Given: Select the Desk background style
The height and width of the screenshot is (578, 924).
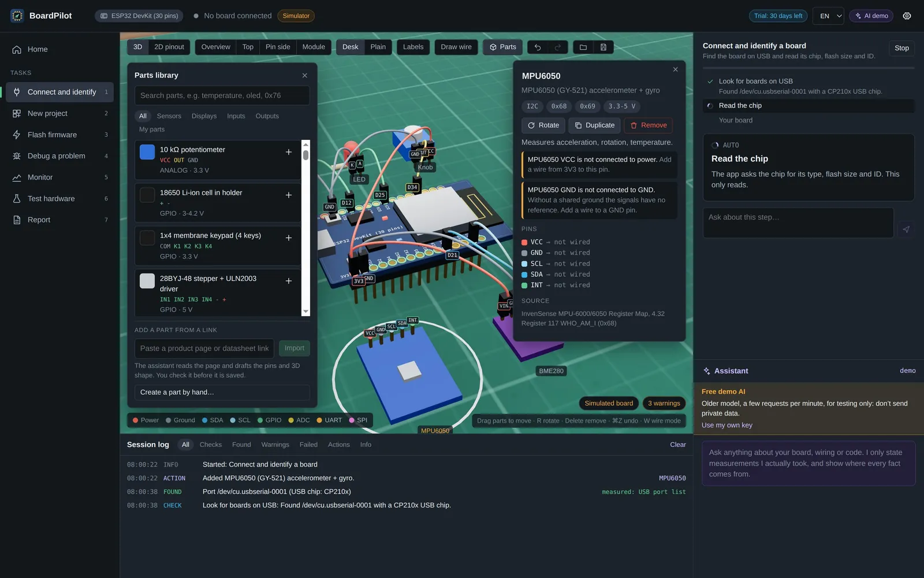Looking at the screenshot, I should point(350,47).
